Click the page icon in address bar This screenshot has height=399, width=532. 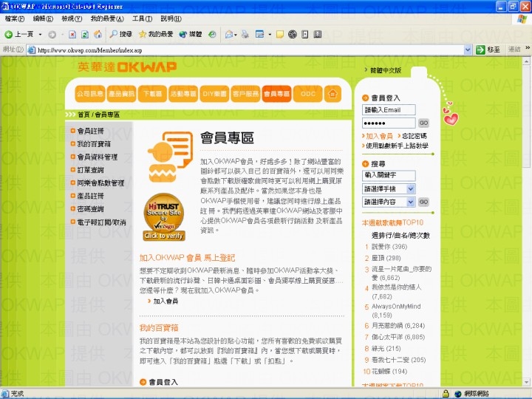tap(32, 50)
